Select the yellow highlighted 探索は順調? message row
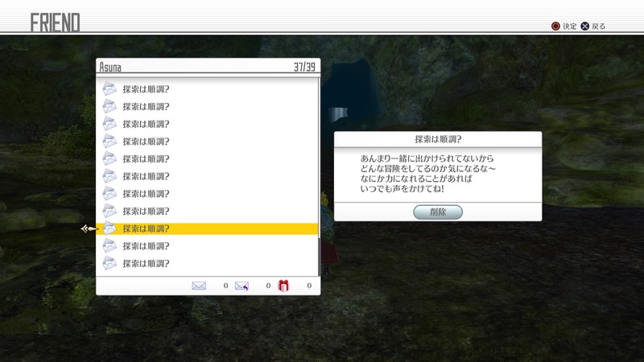The image size is (644, 362). click(x=208, y=228)
